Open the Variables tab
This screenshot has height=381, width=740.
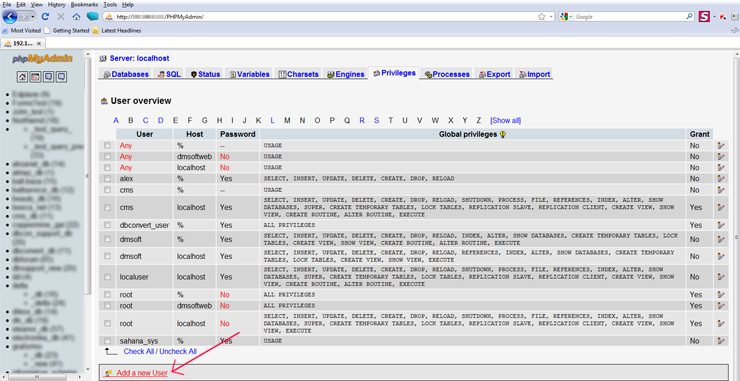[249, 74]
